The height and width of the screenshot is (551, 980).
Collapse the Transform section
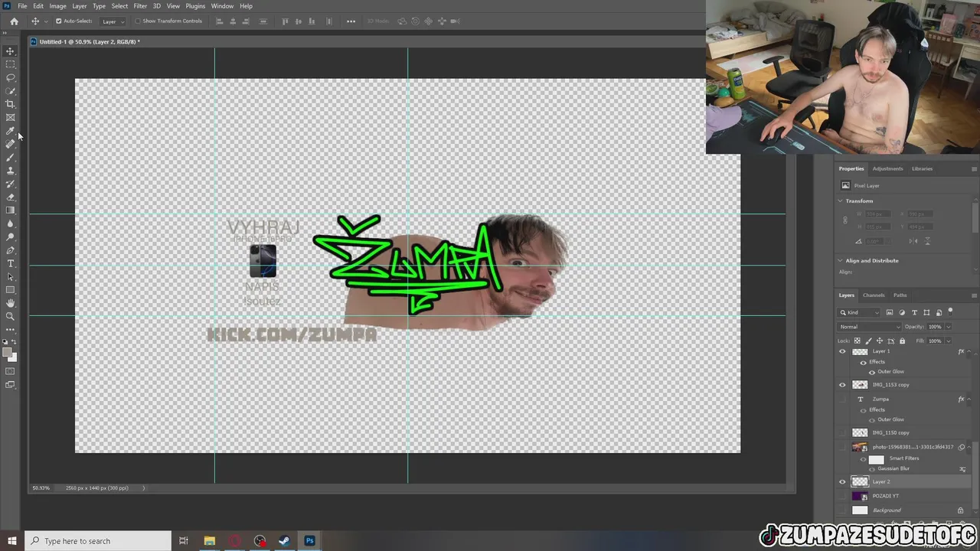841,201
